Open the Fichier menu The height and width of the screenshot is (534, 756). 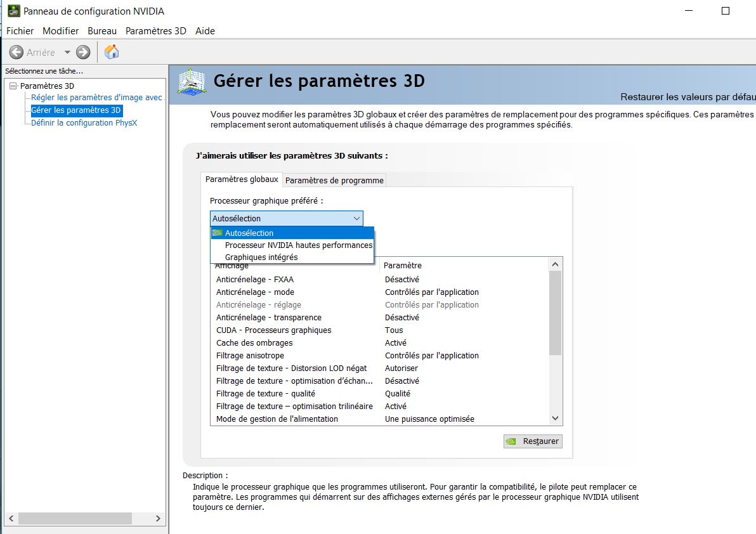(20, 30)
